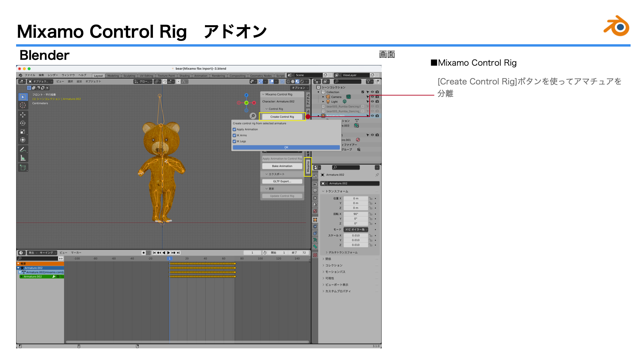Select the Annotate pencil tool
Screen dimensions: 644x362
23,150
